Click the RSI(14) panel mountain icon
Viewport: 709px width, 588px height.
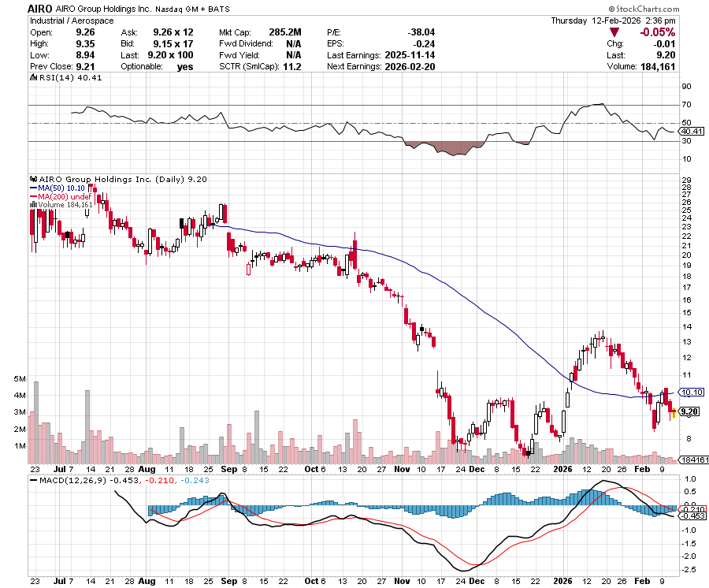coord(33,77)
